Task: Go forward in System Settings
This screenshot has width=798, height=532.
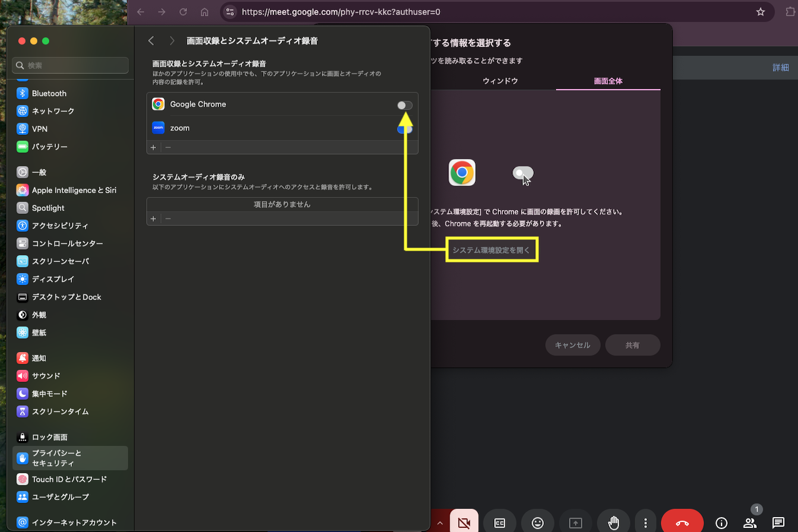Action: tap(172, 41)
